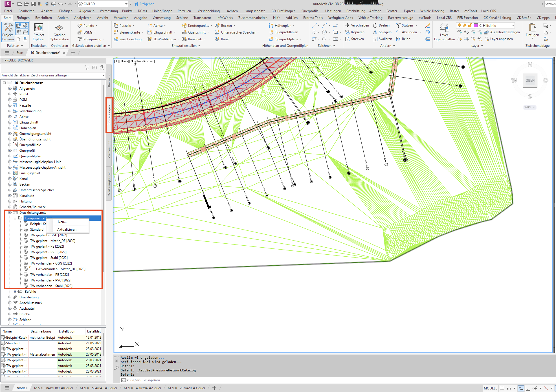Click the Einfügen clipboard paste icon

[x=532, y=28]
